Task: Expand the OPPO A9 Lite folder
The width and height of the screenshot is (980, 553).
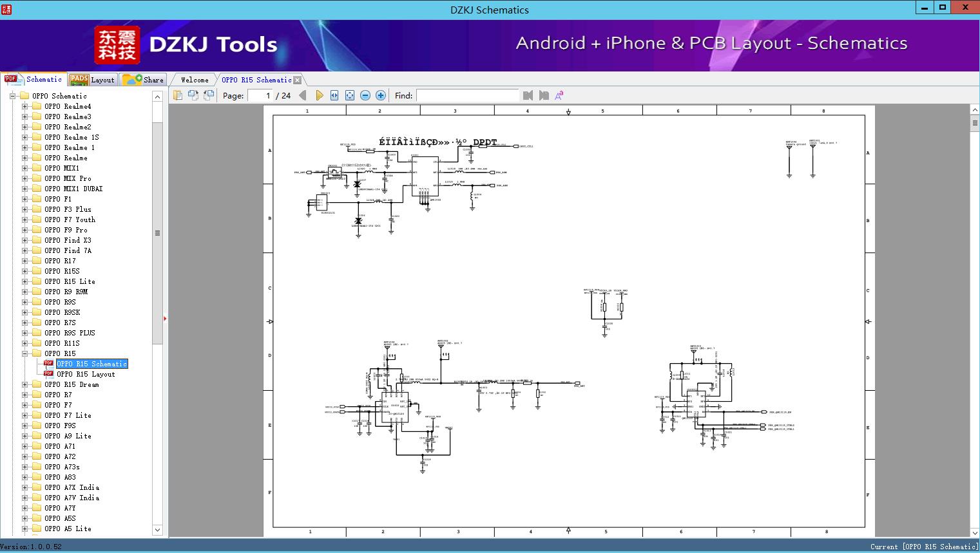Action: (24, 436)
